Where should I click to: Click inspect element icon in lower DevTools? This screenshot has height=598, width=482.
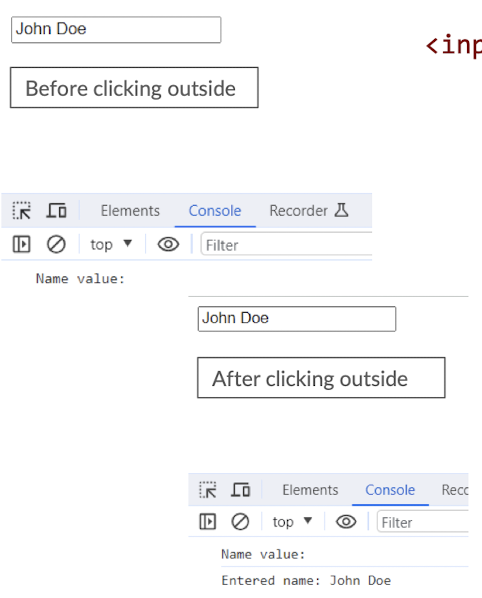point(208,490)
